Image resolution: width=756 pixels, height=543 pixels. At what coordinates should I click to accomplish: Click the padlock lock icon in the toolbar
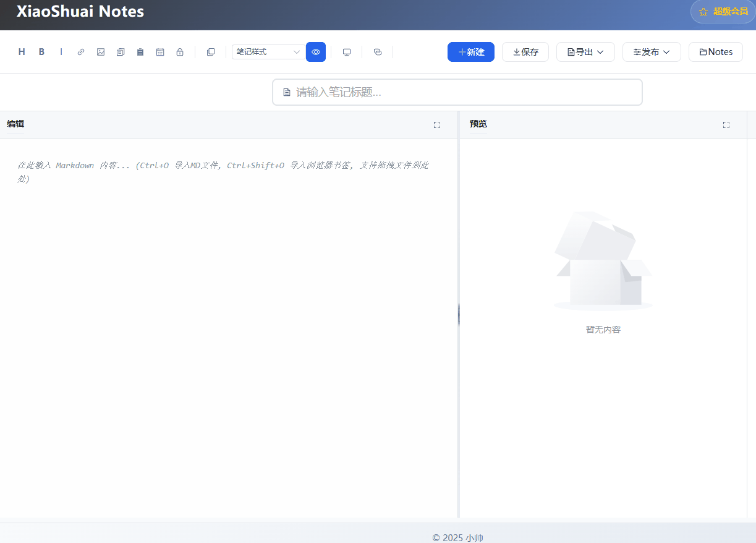[180, 52]
